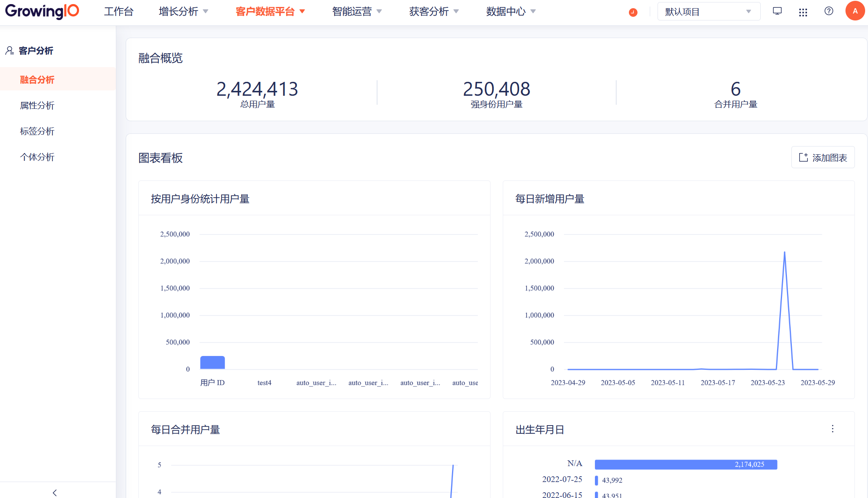Open the 工作台 tab

pos(119,11)
